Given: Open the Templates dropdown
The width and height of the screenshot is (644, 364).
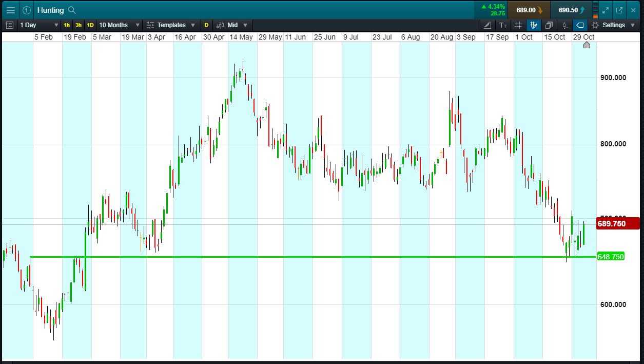Looking at the screenshot, I should point(171,25).
